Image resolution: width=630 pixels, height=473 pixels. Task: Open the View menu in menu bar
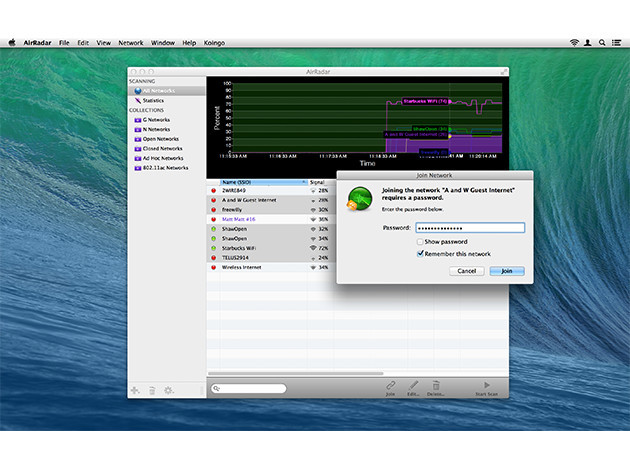tap(104, 43)
